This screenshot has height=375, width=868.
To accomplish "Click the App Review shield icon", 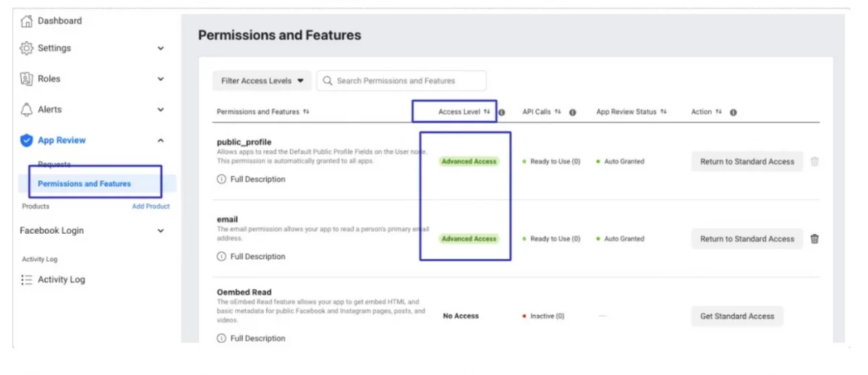I will click(27, 140).
